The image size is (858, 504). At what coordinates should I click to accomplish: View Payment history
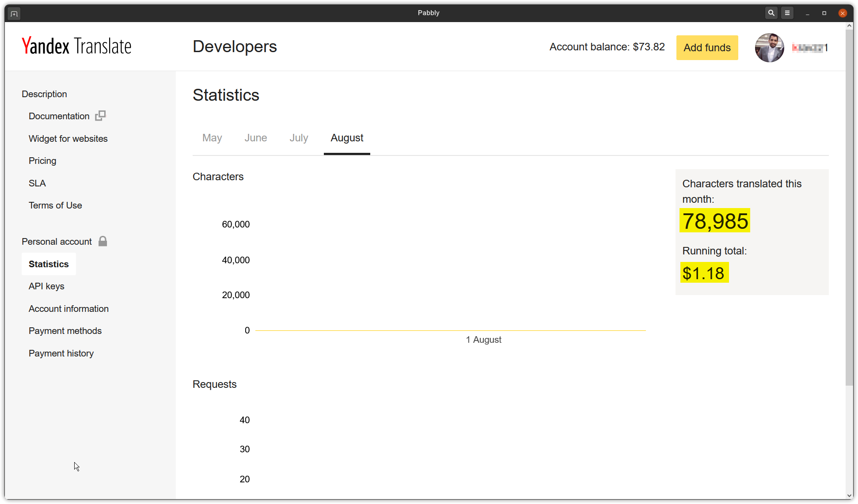click(x=61, y=353)
